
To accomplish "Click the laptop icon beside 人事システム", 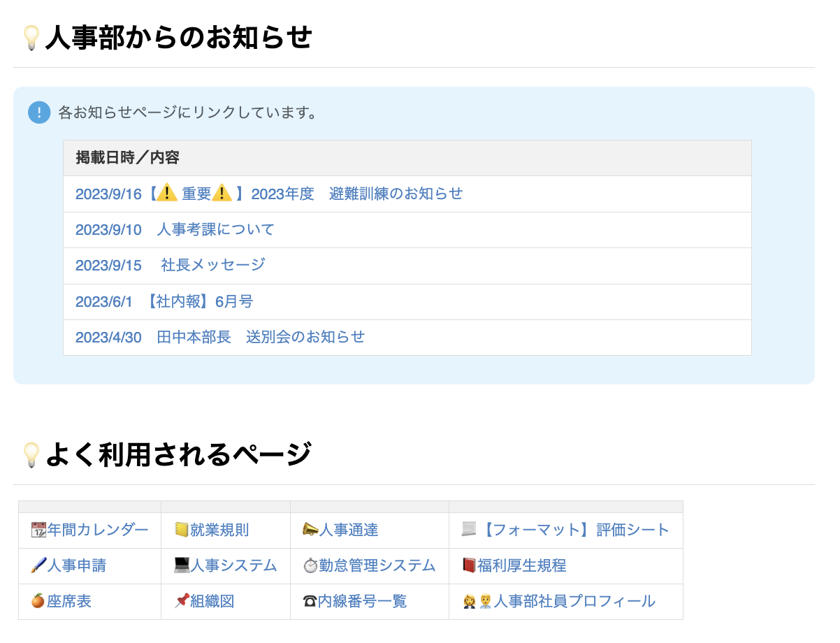I will (x=182, y=566).
